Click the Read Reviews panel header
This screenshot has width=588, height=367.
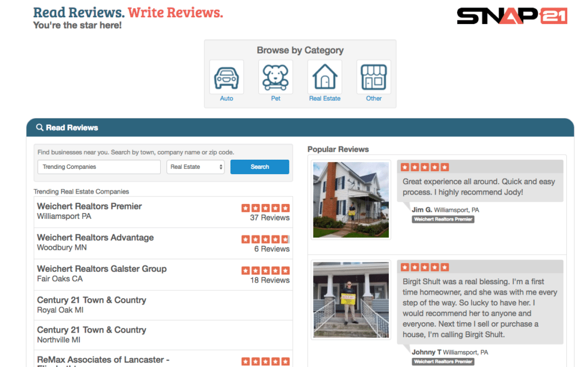tap(300, 128)
